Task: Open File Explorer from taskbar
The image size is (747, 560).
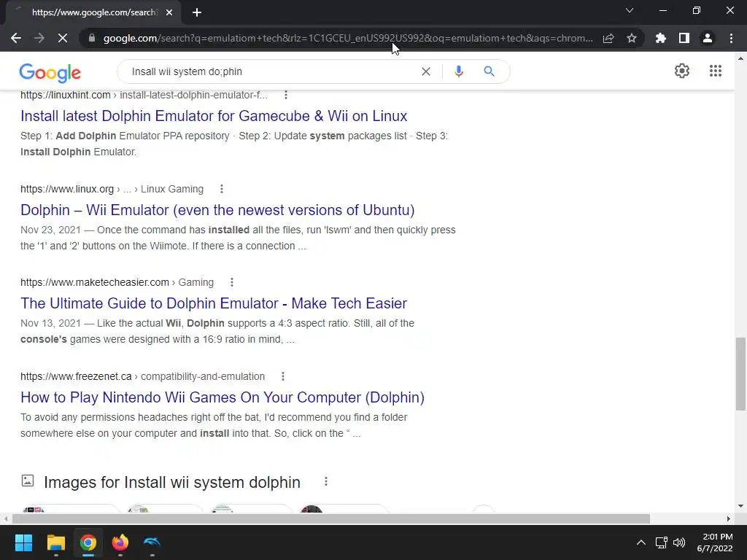Action: point(55,542)
